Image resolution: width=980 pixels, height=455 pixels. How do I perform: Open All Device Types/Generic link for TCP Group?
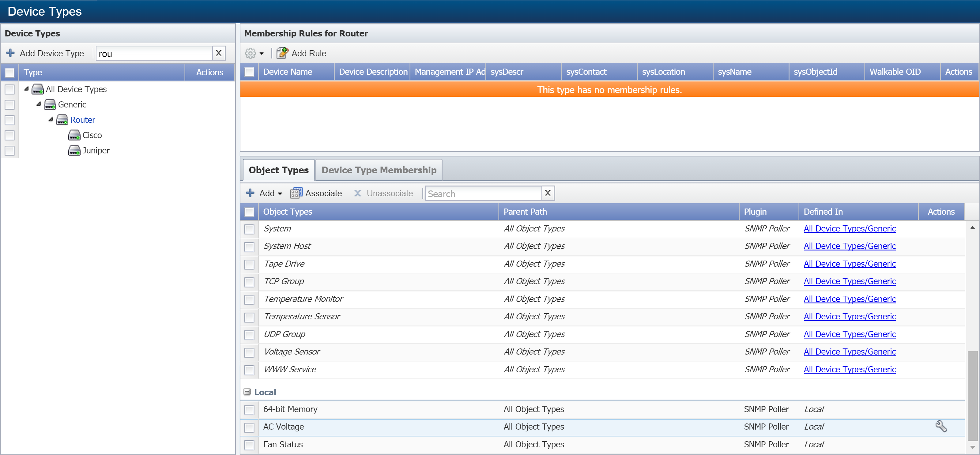tap(850, 281)
